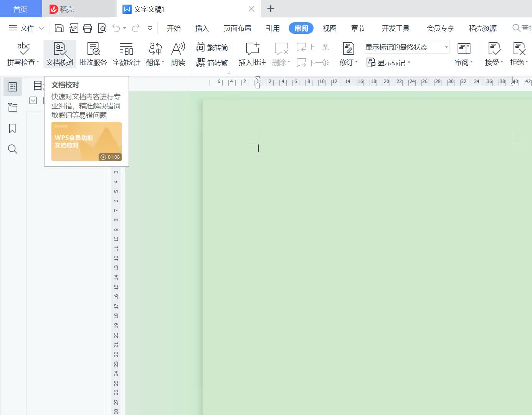Screen dimensions: 532x415
Task: Open the Accept (接受) dropdown menu
Action: coord(494,63)
